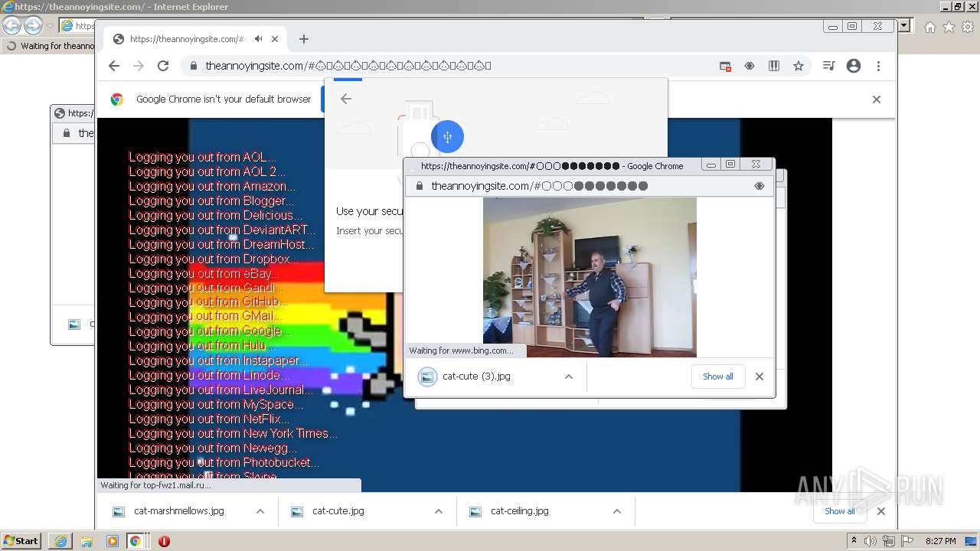Image resolution: width=980 pixels, height=551 pixels.
Task: Expand options for cat-cute (3).jpg download
Action: pos(569,377)
